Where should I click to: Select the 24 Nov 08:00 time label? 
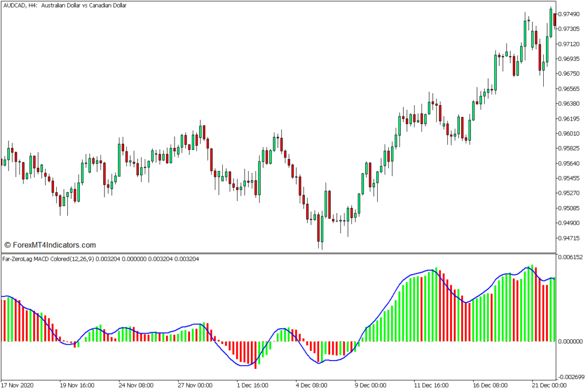tap(136, 385)
